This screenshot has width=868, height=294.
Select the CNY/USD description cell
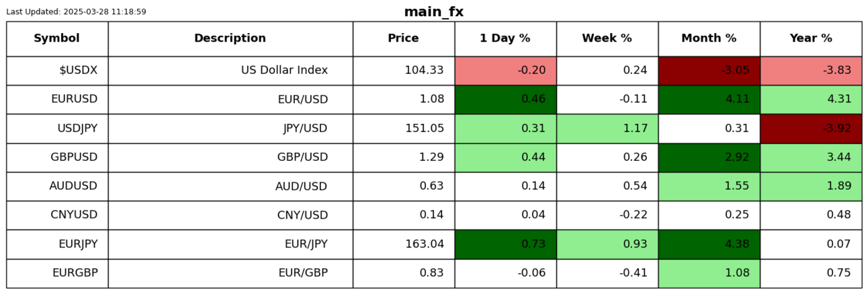[x=230, y=215]
